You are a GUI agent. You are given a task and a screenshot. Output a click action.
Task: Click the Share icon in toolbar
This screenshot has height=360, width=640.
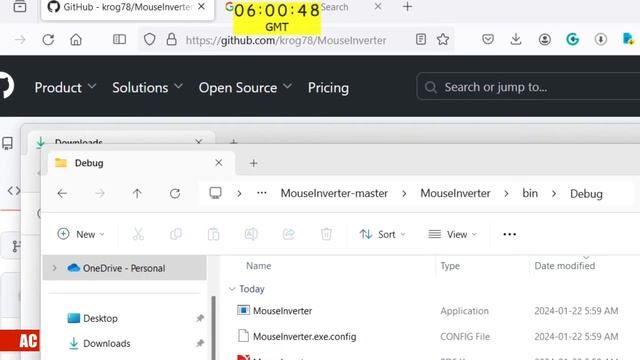pyautogui.click(x=289, y=234)
